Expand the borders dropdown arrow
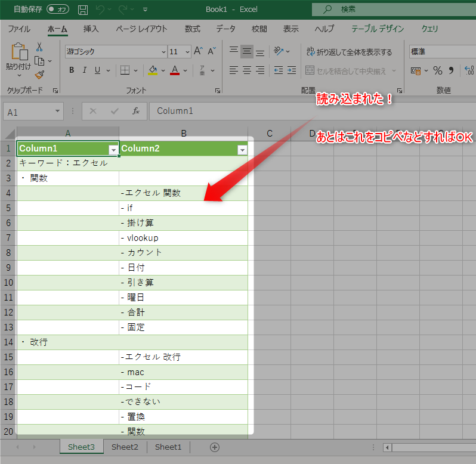Image resolution: width=476 pixels, height=464 pixels. click(135, 71)
